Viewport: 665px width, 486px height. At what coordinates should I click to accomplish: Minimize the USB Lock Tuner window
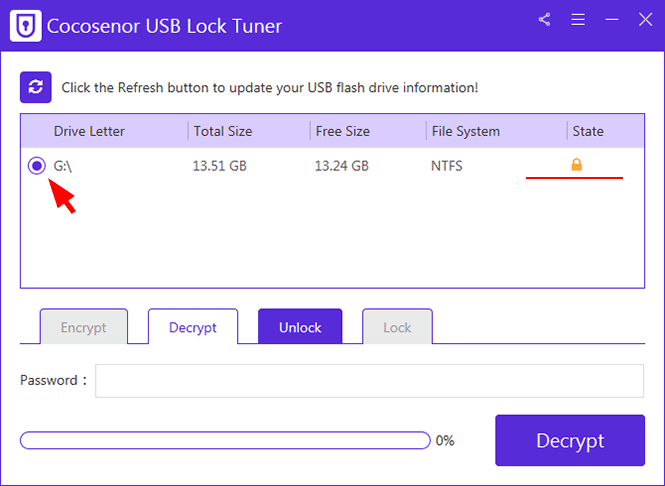(x=612, y=20)
